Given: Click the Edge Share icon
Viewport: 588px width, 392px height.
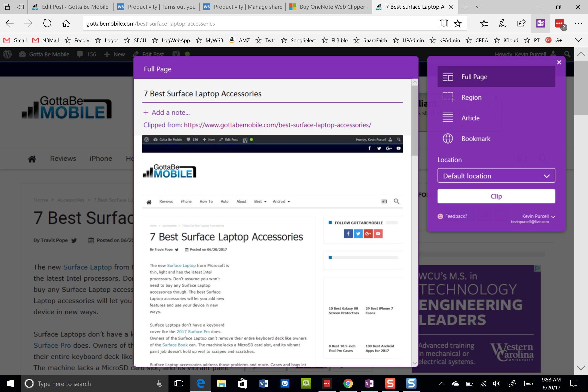Looking at the screenshot, I should click(522, 23).
